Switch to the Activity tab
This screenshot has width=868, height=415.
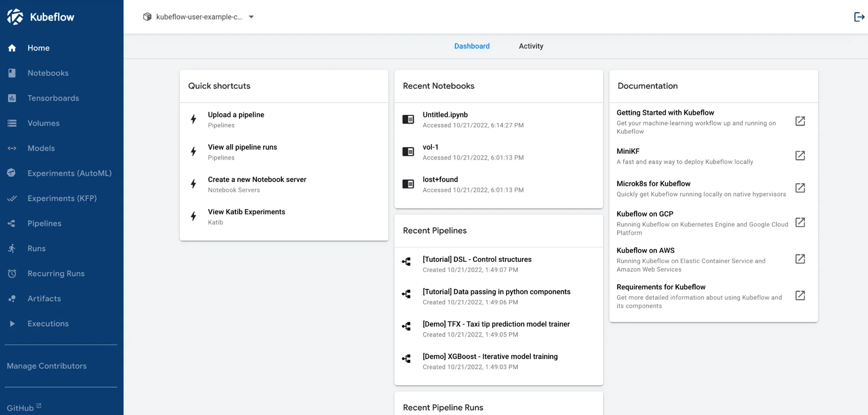pyautogui.click(x=531, y=46)
